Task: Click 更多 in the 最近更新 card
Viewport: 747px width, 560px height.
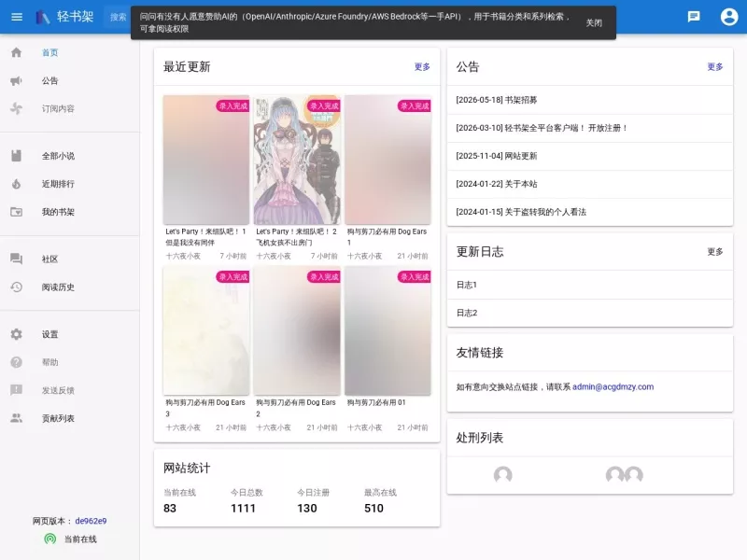Action: pyautogui.click(x=422, y=66)
